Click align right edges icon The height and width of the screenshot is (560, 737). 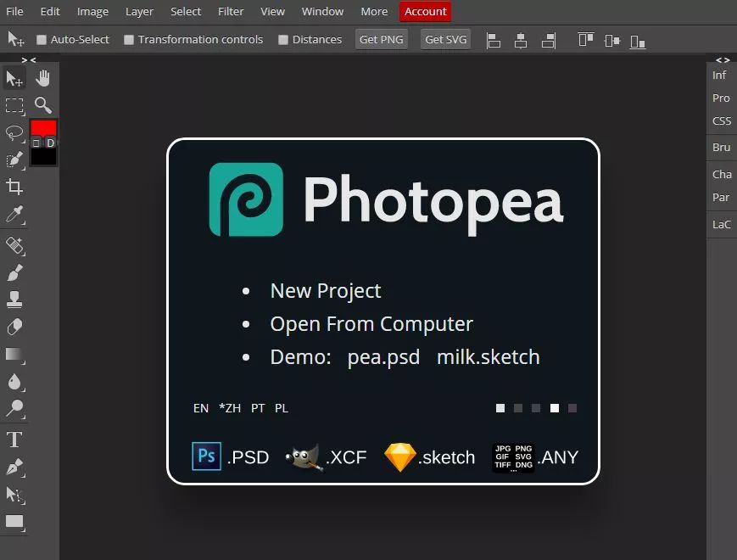tap(549, 41)
